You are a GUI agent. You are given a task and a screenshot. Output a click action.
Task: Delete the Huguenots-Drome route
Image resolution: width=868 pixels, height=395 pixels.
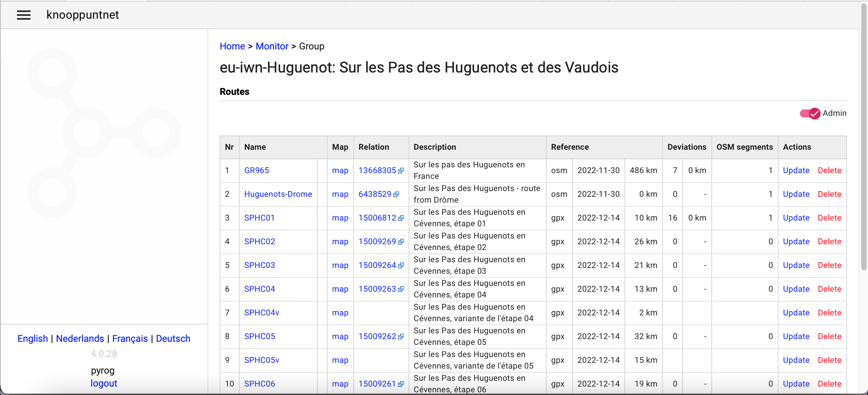(x=830, y=194)
